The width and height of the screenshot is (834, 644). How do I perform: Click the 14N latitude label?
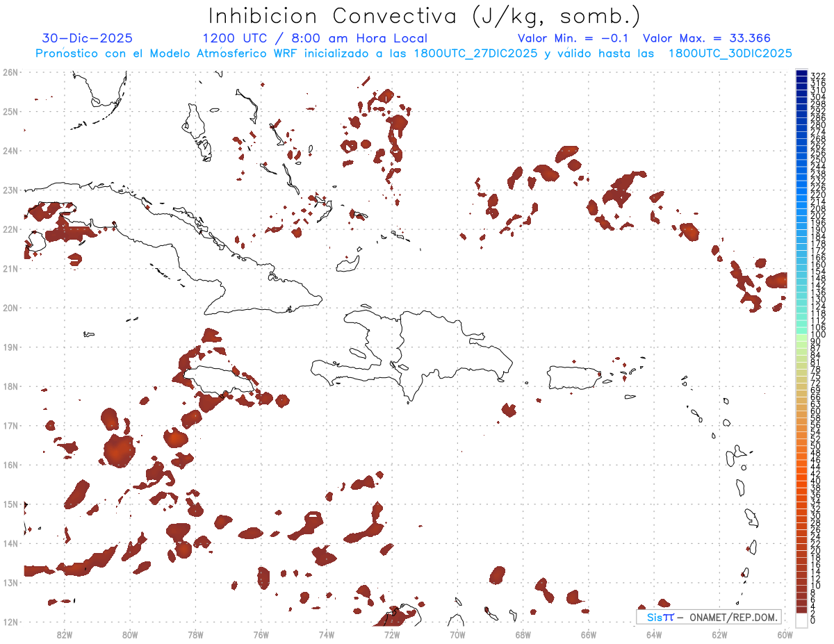click(x=10, y=543)
